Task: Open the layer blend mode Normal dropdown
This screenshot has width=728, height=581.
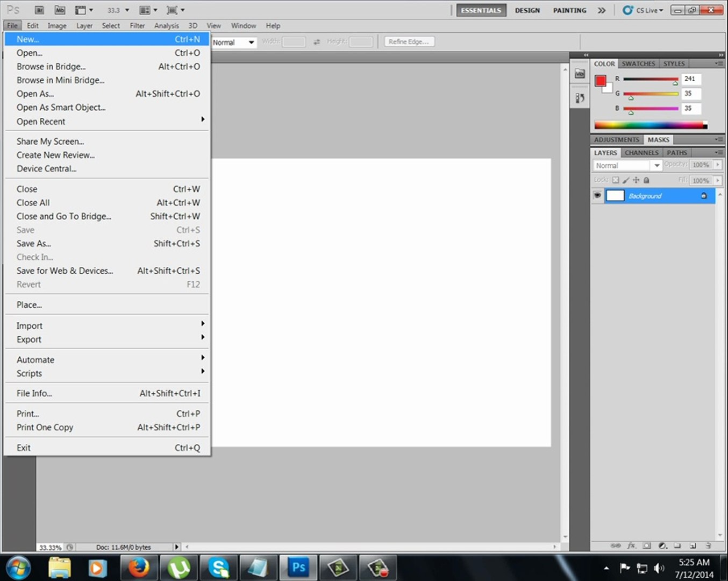Action: (627, 166)
